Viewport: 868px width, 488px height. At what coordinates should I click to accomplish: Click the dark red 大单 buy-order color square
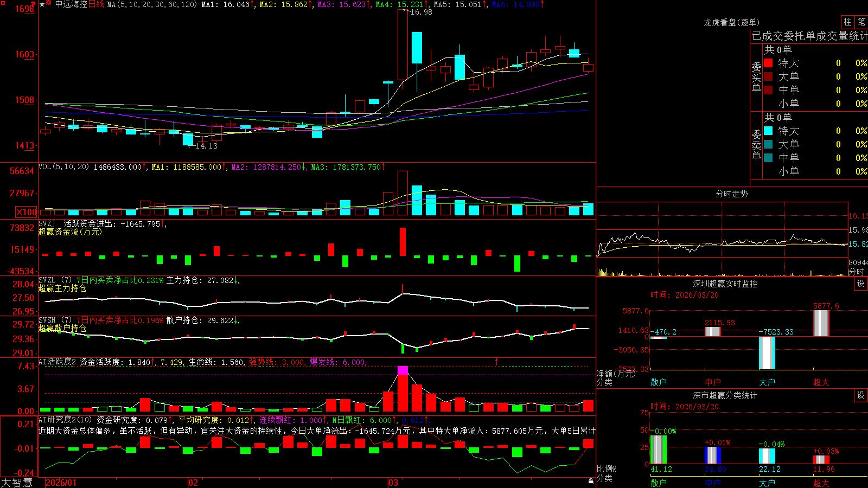pyautogui.click(x=768, y=76)
